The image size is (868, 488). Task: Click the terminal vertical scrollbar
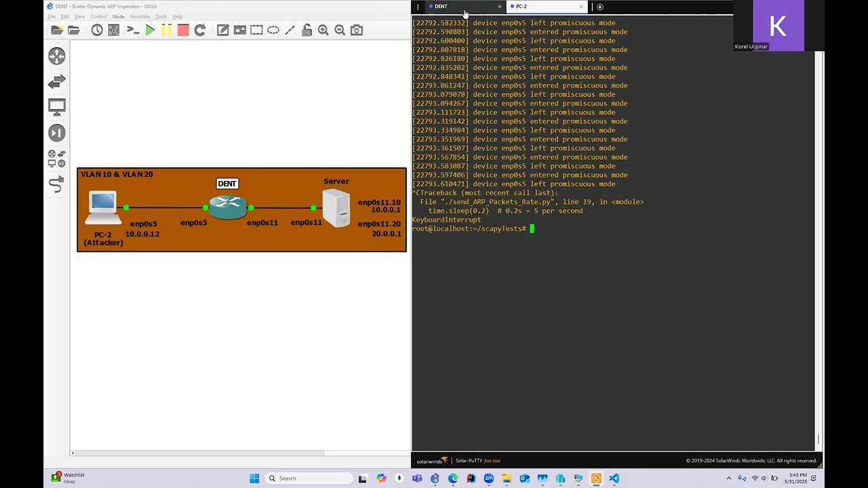[x=818, y=441]
